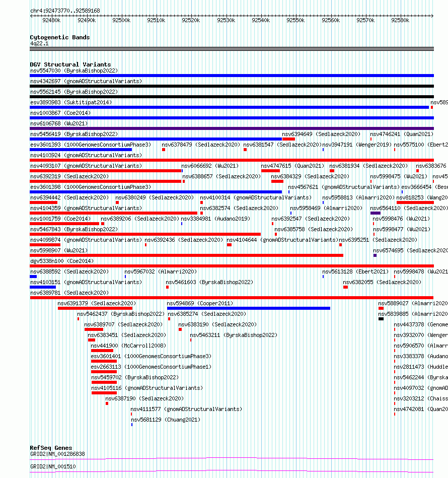The image size is (448, 478).
Task: Click nsv6389206 (Sedlazeck2020) label
Action: (140, 219)
